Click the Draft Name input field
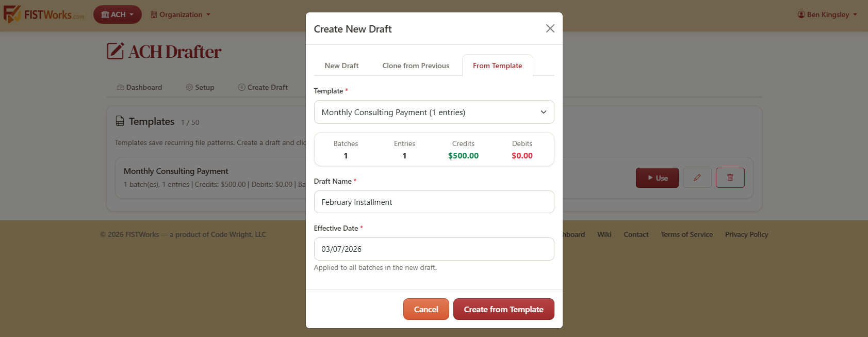The width and height of the screenshot is (868, 337). tap(434, 202)
